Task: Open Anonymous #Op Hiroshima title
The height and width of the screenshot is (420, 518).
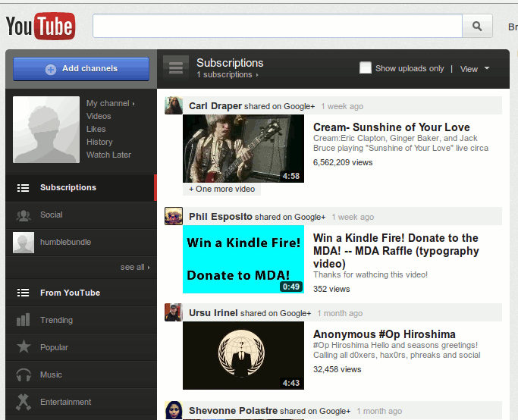Action: point(385,334)
